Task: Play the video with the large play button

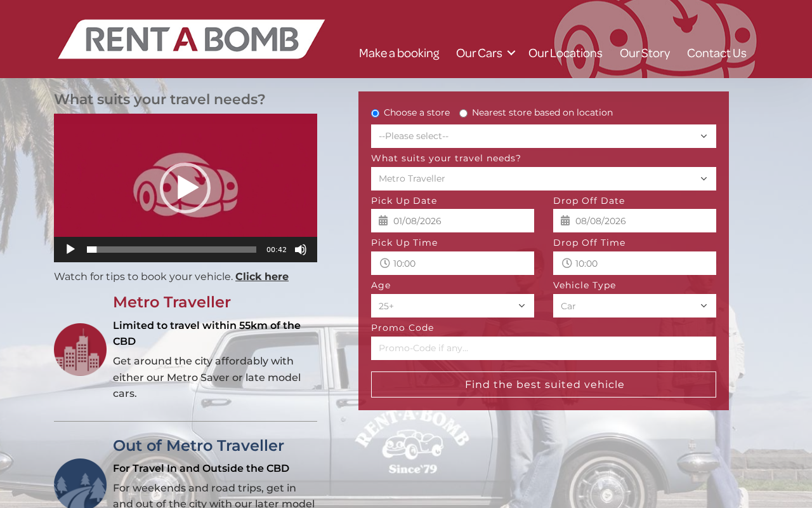Action: (x=185, y=188)
